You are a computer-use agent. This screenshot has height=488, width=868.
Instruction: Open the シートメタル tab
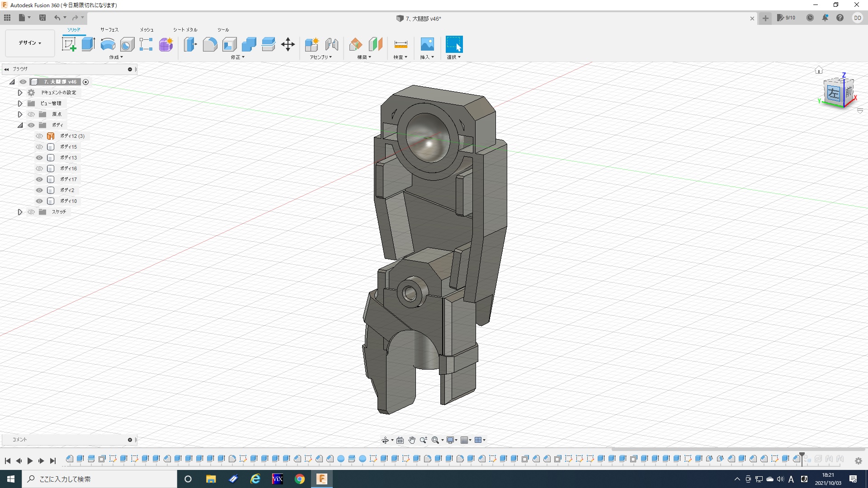pos(185,30)
